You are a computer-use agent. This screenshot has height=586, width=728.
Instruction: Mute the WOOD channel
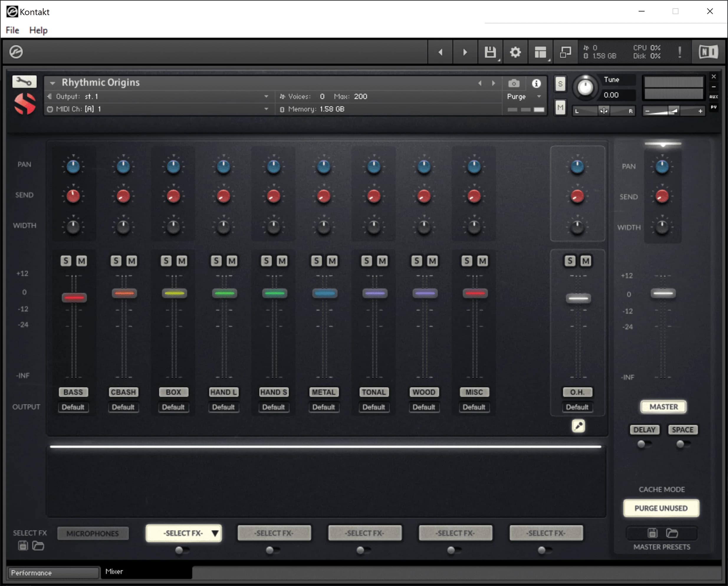(432, 261)
